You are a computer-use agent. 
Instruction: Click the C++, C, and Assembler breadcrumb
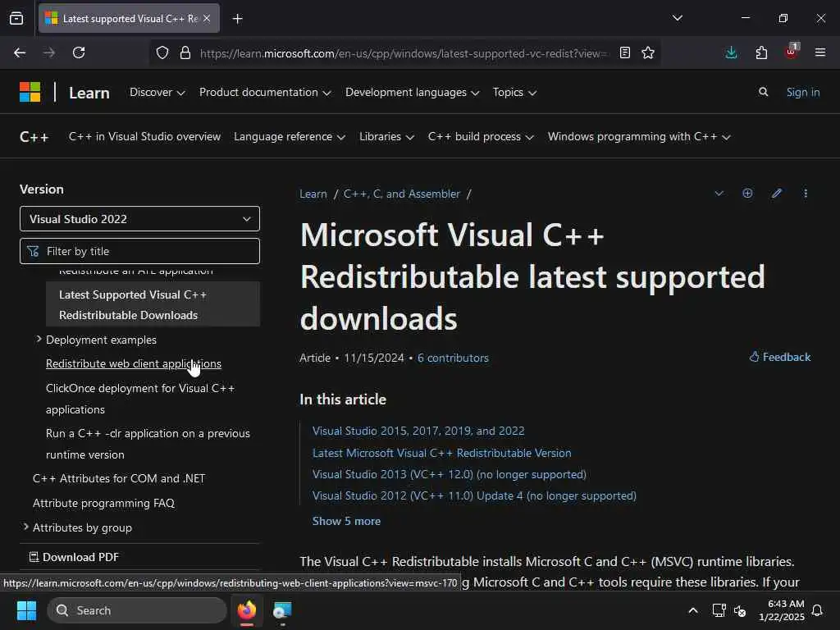402,194
